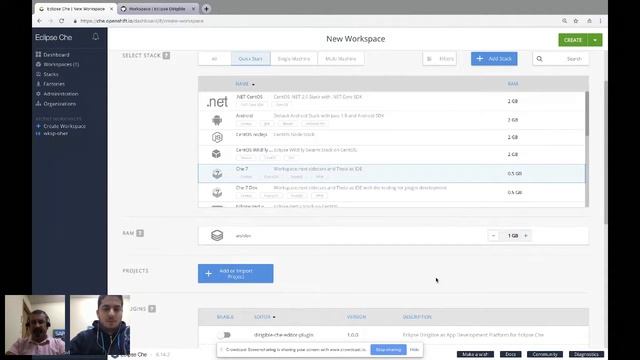This screenshot has height=360, width=640.
Task: Select the All stacks tab
Action: pyautogui.click(x=214, y=59)
